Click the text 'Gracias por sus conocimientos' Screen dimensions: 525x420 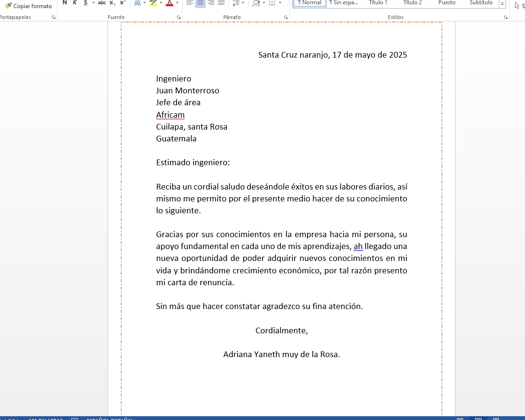point(213,234)
